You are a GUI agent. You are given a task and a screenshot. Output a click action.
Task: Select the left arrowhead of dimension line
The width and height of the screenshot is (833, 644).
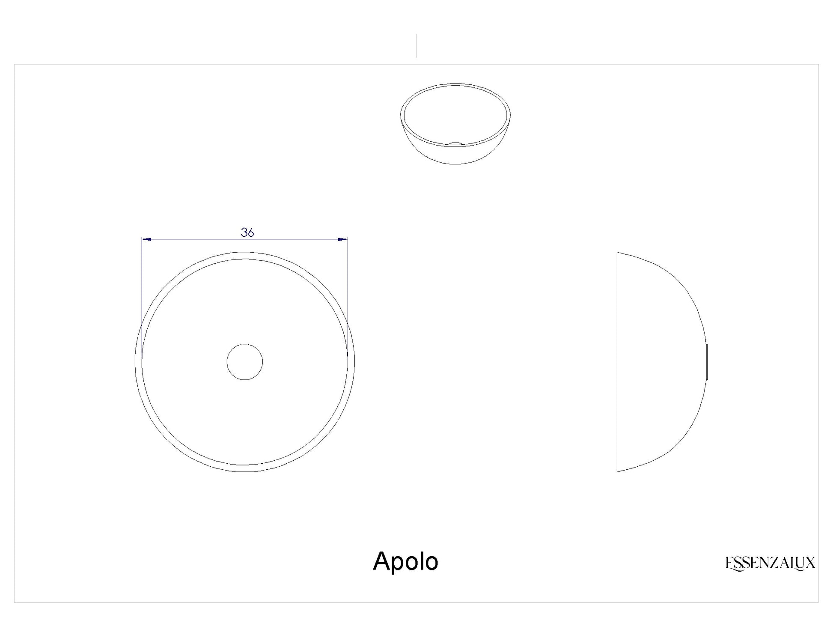147,239
